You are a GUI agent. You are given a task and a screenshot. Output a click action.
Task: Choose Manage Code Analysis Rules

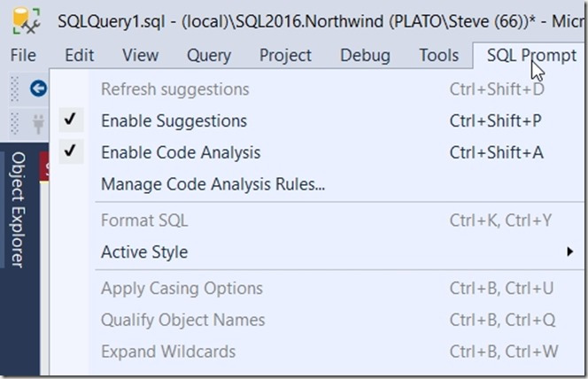click(x=213, y=185)
